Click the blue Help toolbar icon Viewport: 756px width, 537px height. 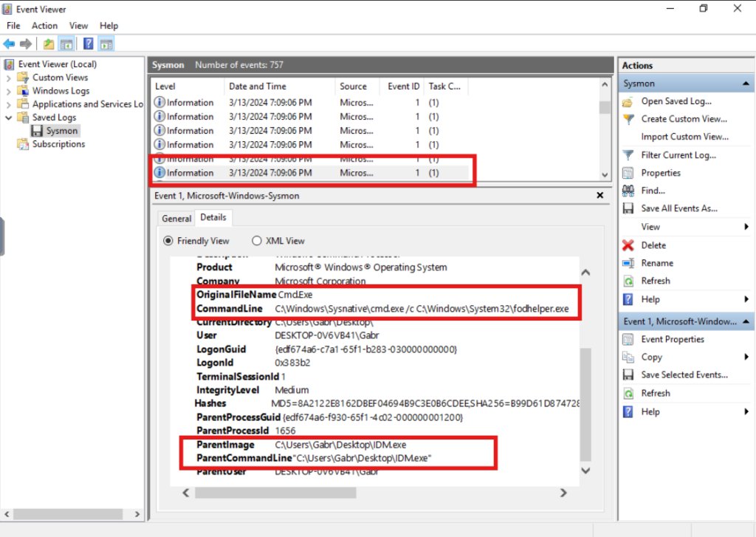coord(89,44)
